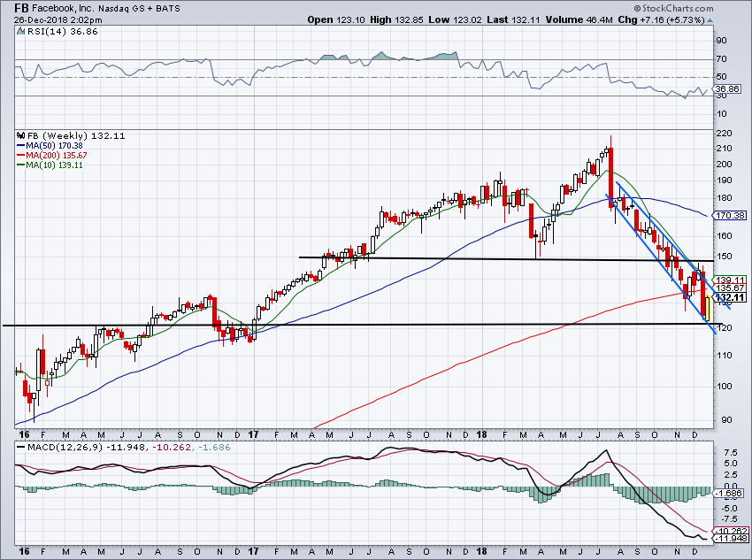Click the 2.5 label on MACD axis
752x560 pixels.
[x=731, y=475]
